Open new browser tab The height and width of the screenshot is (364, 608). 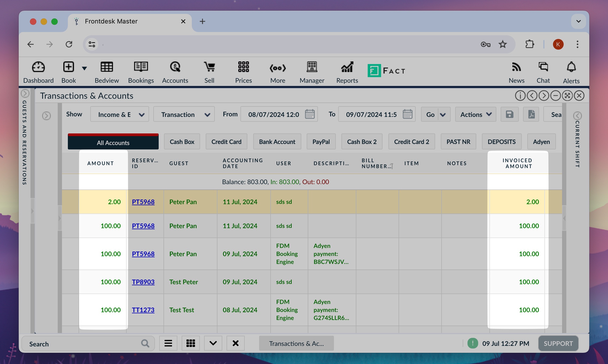pos(202,21)
